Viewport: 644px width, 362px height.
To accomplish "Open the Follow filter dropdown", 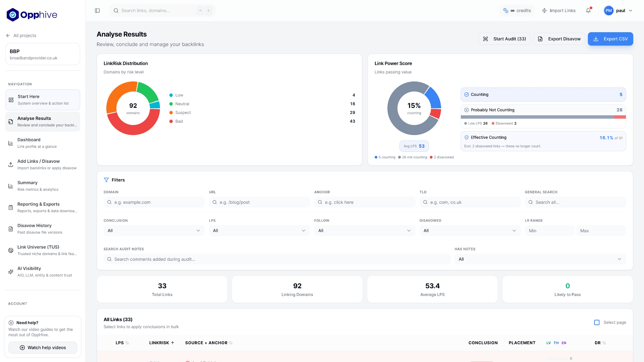I will (x=365, y=231).
